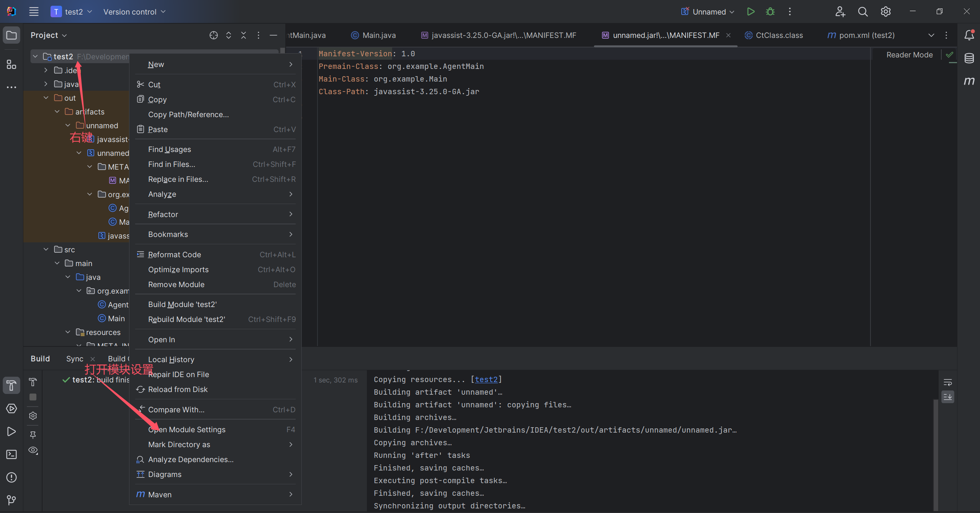Image resolution: width=980 pixels, height=513 pixels.
Task: Switch to the CtClass.class editor tab
Action: click(x=779, y=35)
